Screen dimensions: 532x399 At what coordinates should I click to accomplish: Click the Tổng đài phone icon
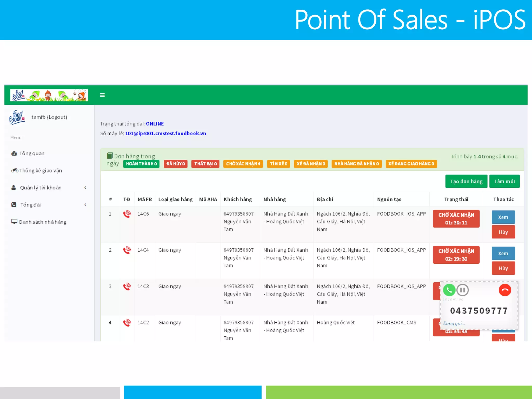tap(14, 205)
